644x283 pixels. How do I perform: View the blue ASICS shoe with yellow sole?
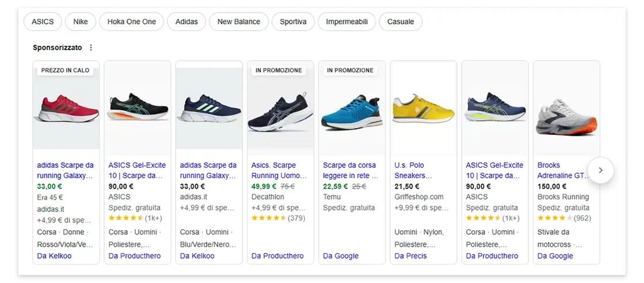[495, 108]
